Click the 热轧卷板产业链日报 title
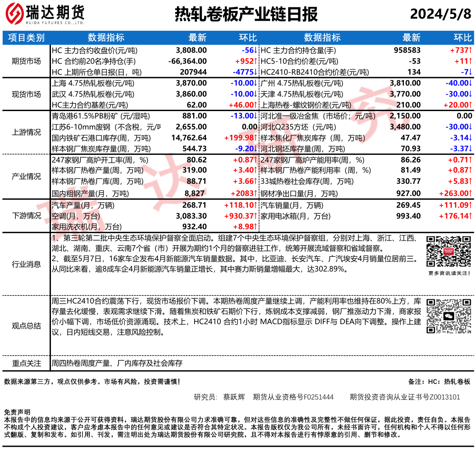Screen dimensions: 476x449 [246, 14]
